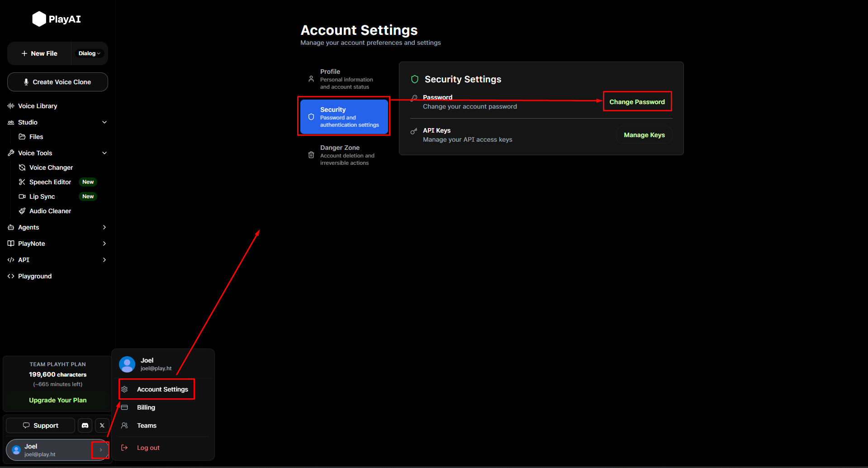Expand the PlayNote section chevron
868x468 pixels.
(x=104, y=244)
